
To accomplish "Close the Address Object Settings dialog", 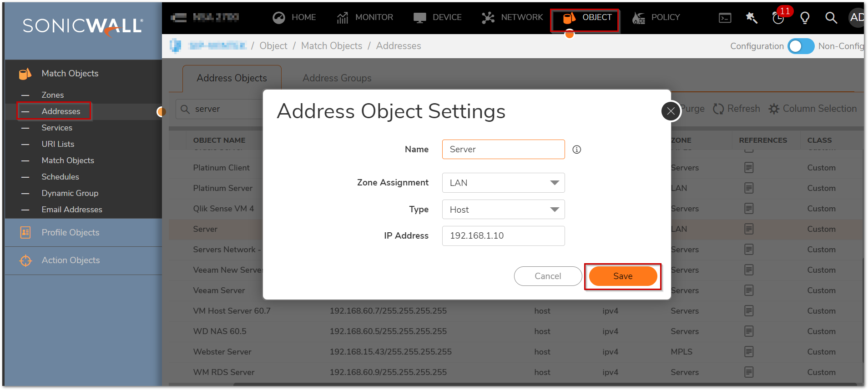I will 671,111.
